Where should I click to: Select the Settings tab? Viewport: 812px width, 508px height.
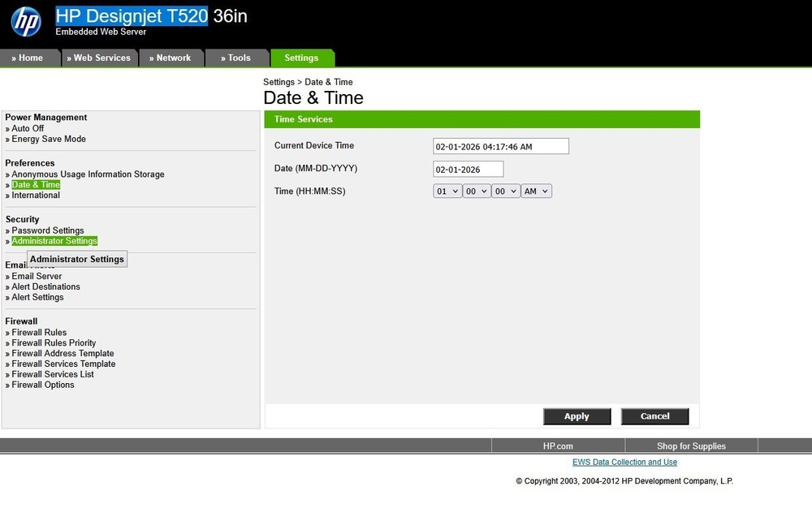[x=302, y=58]
